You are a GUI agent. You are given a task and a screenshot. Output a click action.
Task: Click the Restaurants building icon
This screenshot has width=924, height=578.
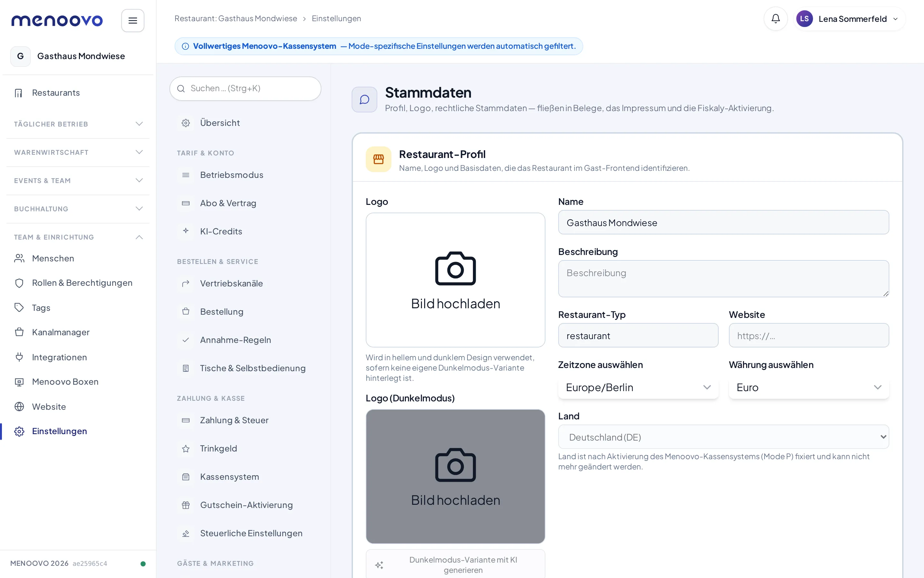pos(19,93)
